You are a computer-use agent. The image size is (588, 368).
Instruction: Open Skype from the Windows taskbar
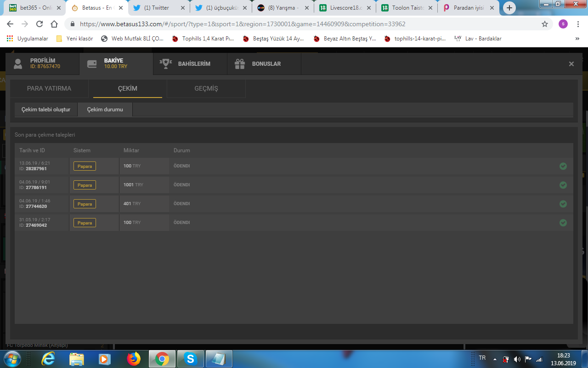click(x=190, y=359)
